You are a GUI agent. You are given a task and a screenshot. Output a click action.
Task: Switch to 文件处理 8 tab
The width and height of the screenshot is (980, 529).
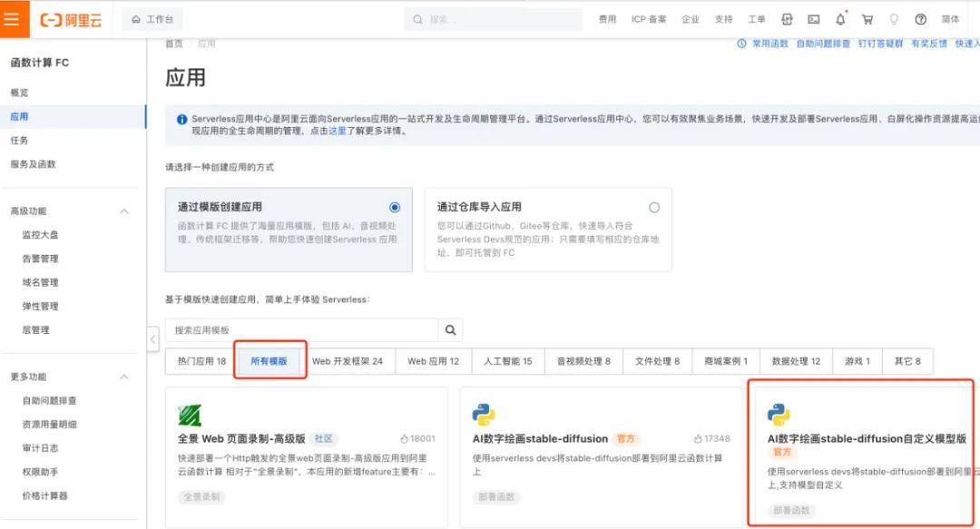pos(658,361)
